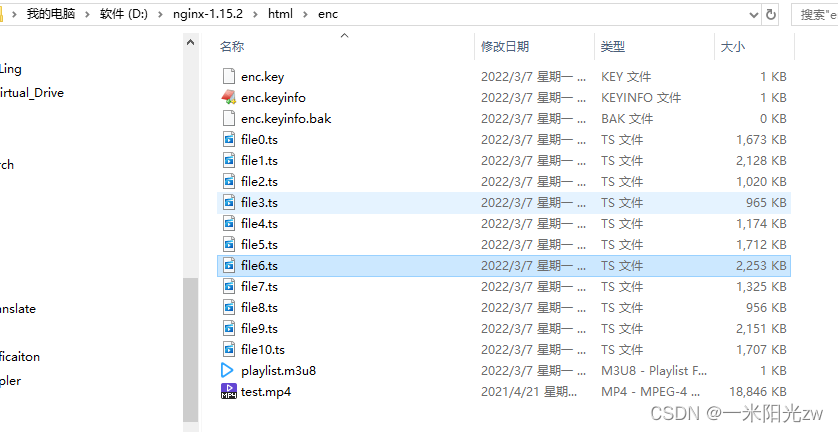
Task: Click the test.mp4 video icon
Action: click(229, 391)
